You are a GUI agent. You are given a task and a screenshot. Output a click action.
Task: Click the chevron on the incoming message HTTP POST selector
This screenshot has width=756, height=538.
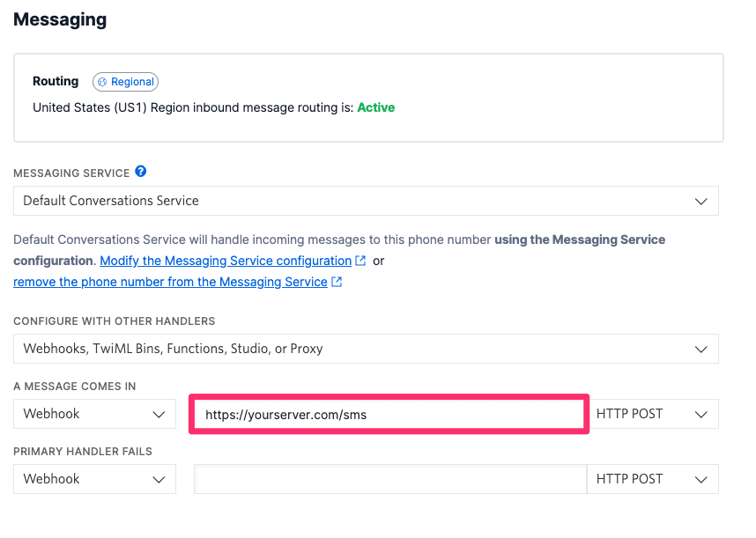(x=701, y=413)
